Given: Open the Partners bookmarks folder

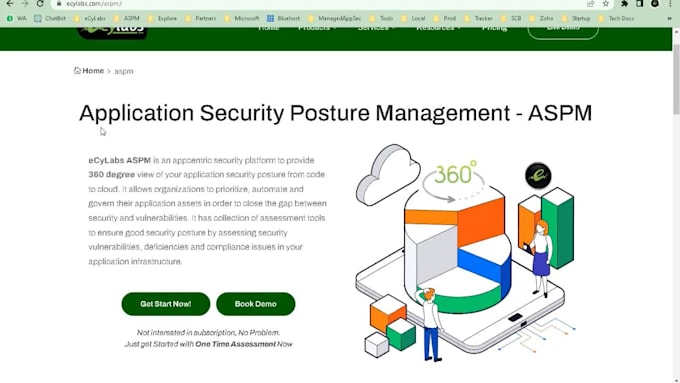Looking at the screenshot, I should pyautogui.click(x=200, y=18).
